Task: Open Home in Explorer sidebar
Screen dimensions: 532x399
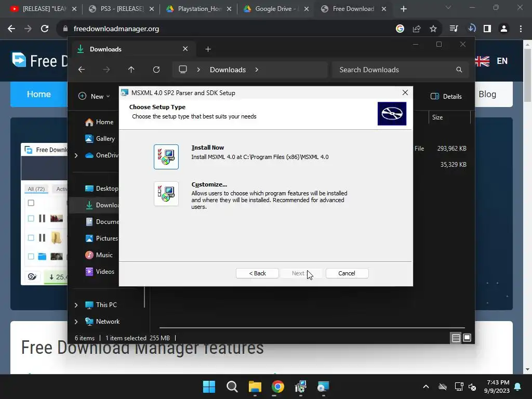Action: coord(99,122)
